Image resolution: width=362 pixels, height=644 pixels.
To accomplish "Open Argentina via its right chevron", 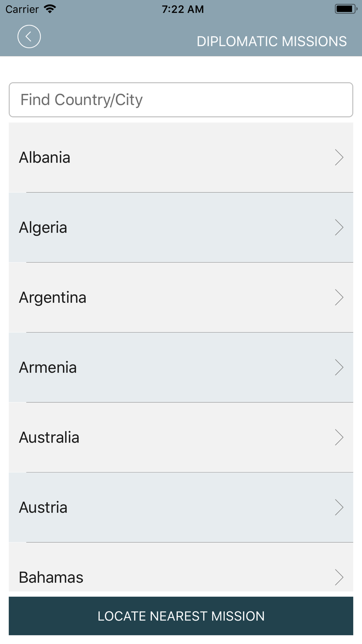I will 339,297.
